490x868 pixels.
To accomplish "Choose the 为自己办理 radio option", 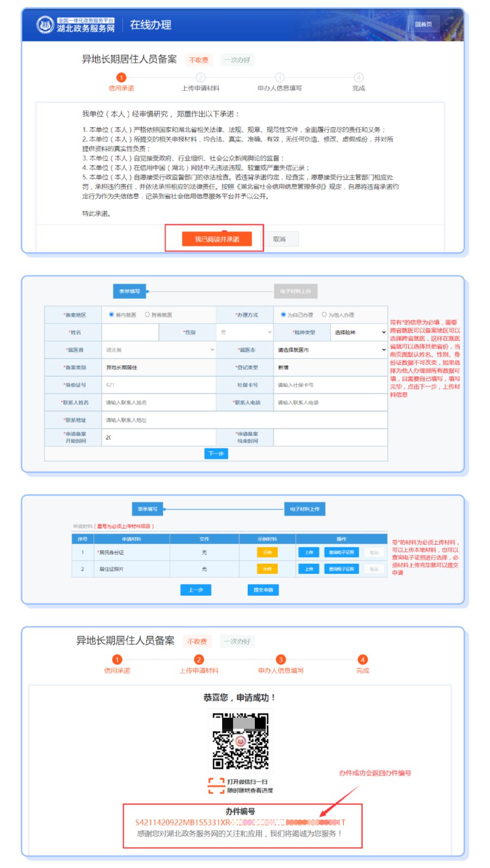I will click(283, 315).
